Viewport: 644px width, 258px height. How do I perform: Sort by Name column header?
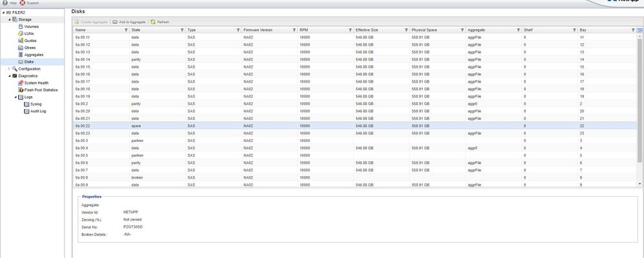(81, 30)
